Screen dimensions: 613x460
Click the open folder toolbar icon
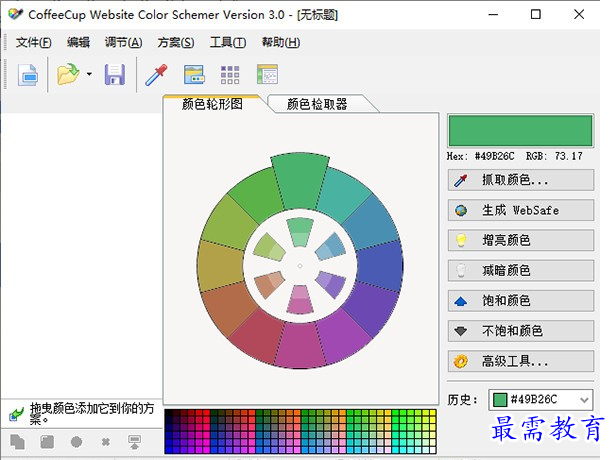pos(68,74)
